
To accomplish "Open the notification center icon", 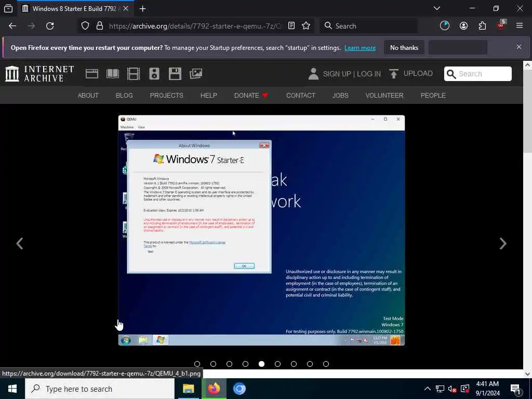I will [x=516, y=389].
